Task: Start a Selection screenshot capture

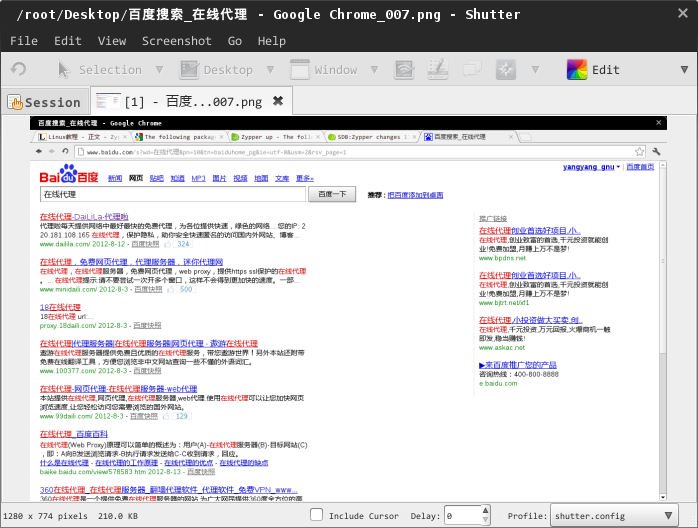Action: 99,70
